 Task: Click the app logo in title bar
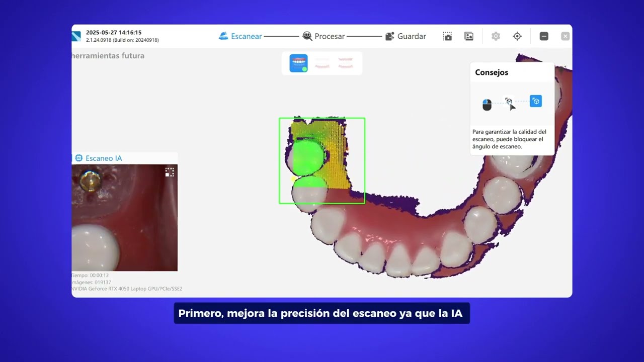[76, 36]
